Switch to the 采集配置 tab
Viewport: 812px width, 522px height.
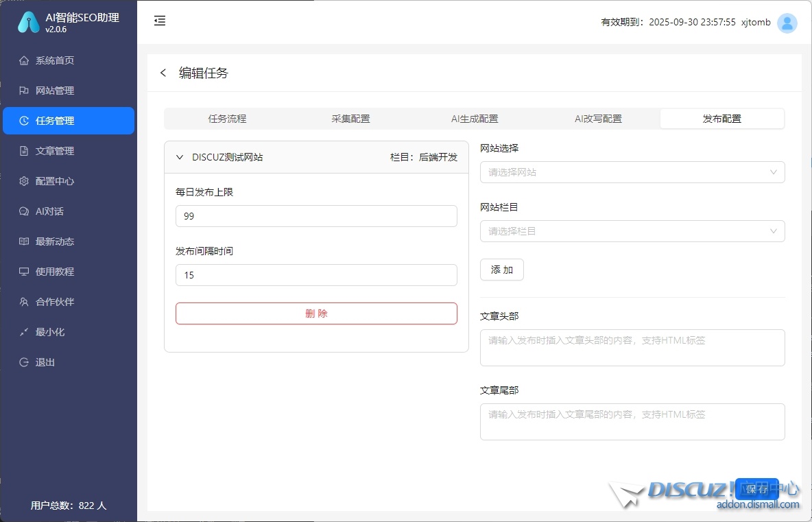click(x=350, y=119)
